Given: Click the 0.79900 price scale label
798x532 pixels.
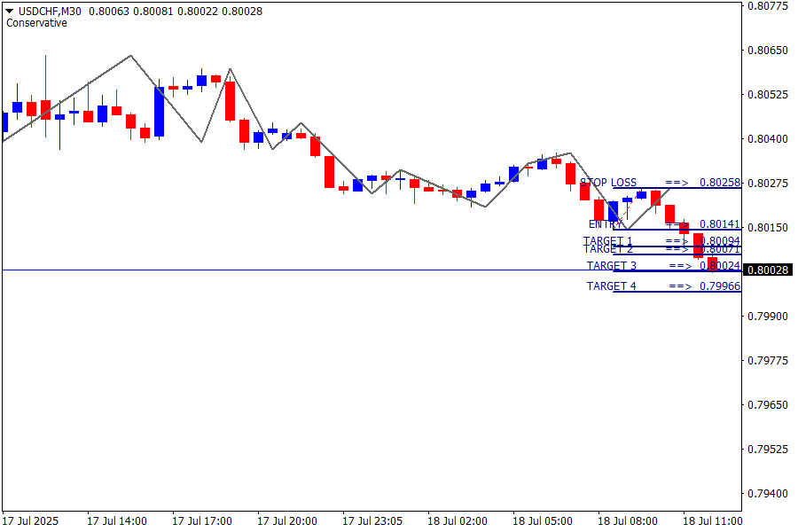Looking at the screenshot, I should click(768, 317).
